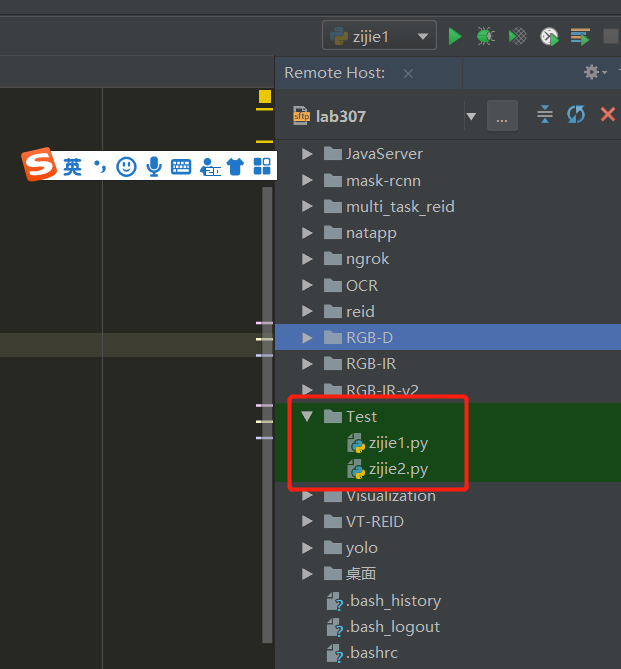The image size is (621, 669).
Task: Open the Remote Host gear settings
Action: click(x=595, y=72)
